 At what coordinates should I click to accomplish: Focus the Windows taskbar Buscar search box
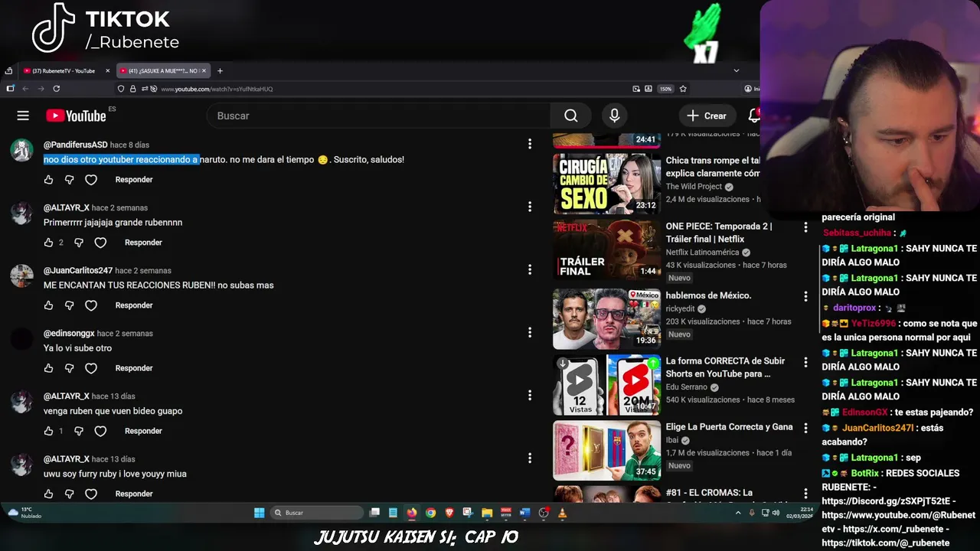click(x=318, y=513)
